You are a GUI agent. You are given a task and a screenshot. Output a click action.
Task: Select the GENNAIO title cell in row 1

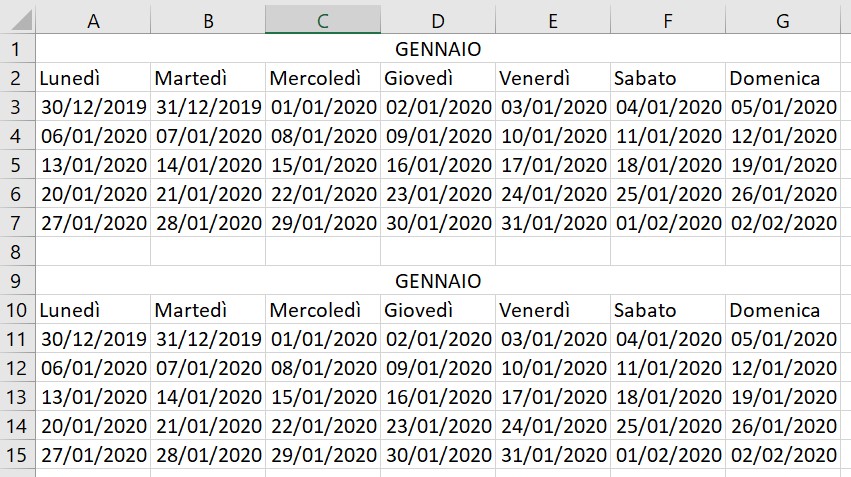click(438, 49)
